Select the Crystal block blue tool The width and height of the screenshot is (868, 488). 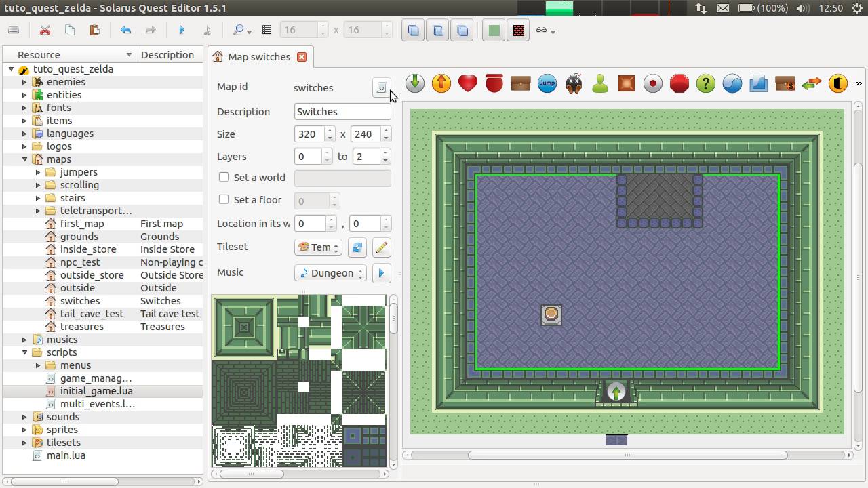759,83
